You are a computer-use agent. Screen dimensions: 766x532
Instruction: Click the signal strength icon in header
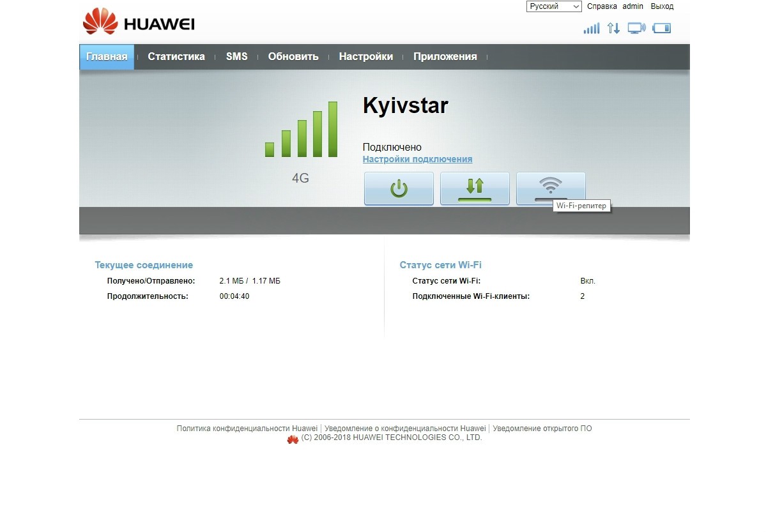591,28
